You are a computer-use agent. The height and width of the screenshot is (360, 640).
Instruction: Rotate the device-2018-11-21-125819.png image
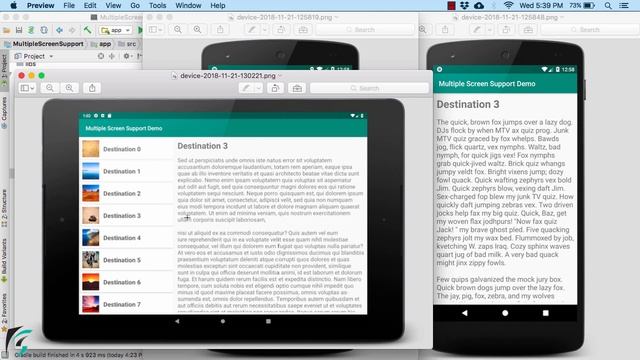click(281, 30)
